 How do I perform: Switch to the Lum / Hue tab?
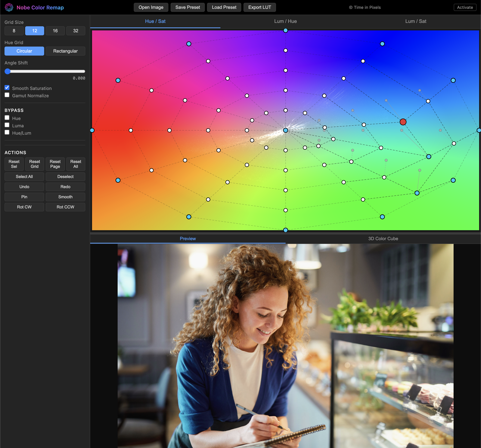(x=285, y=21)
